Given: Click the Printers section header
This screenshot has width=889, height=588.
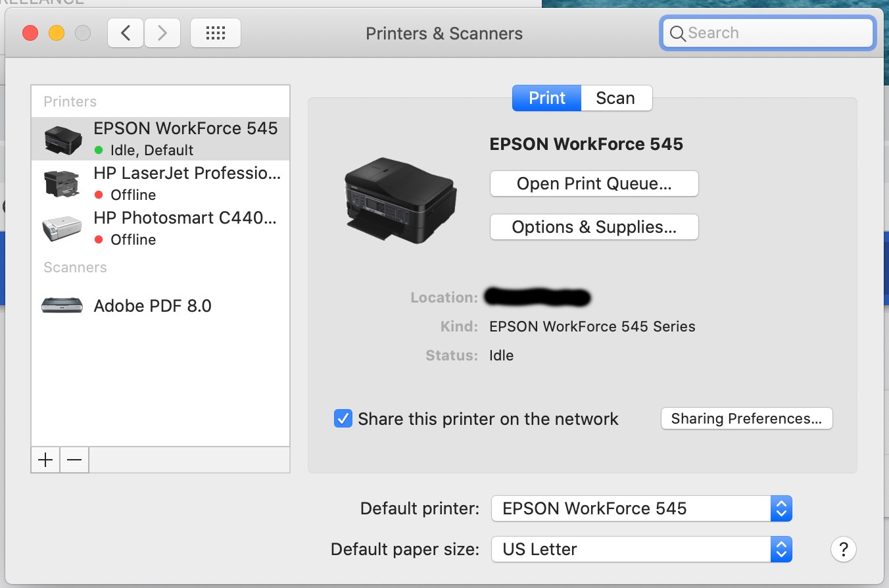Looking at the screenshot, I should pyautogui.click(x=70, y=101).
